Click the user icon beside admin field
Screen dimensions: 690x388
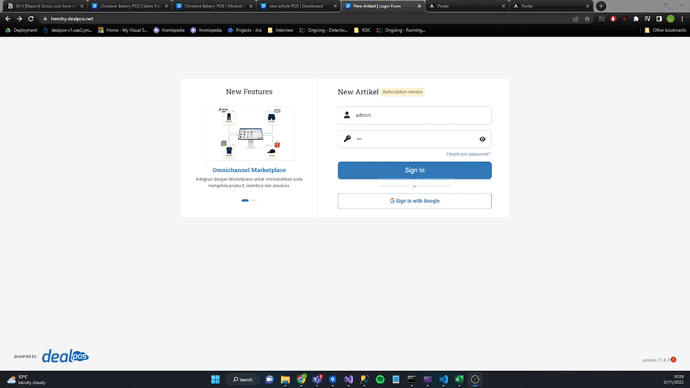[347, 115]
